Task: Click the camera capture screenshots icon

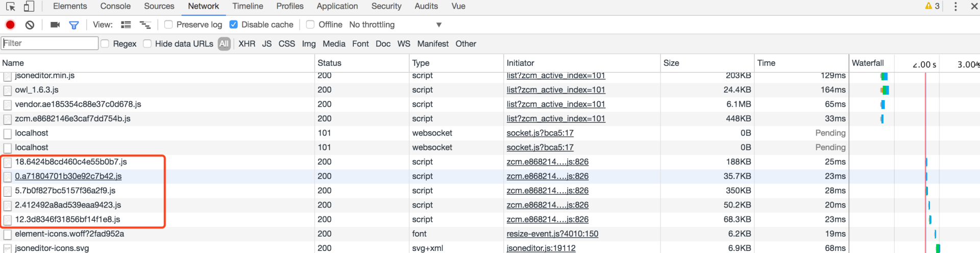Action: tap(55, 25)
